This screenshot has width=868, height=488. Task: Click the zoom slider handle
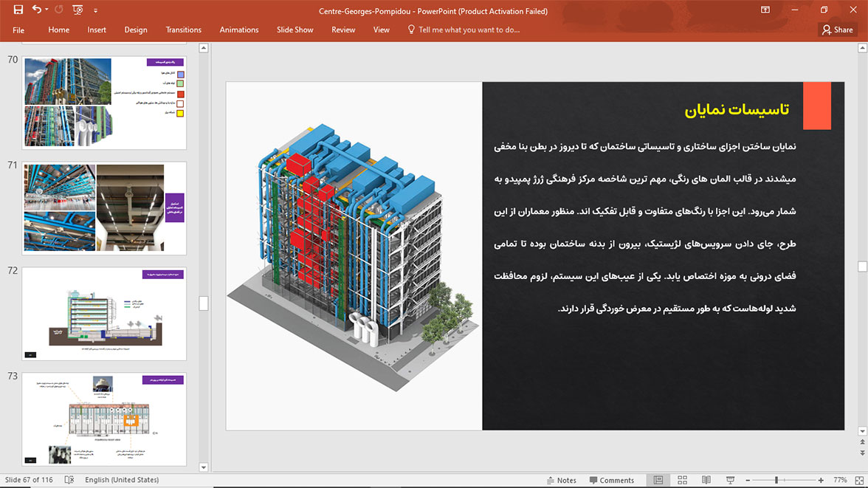[776, 480]
